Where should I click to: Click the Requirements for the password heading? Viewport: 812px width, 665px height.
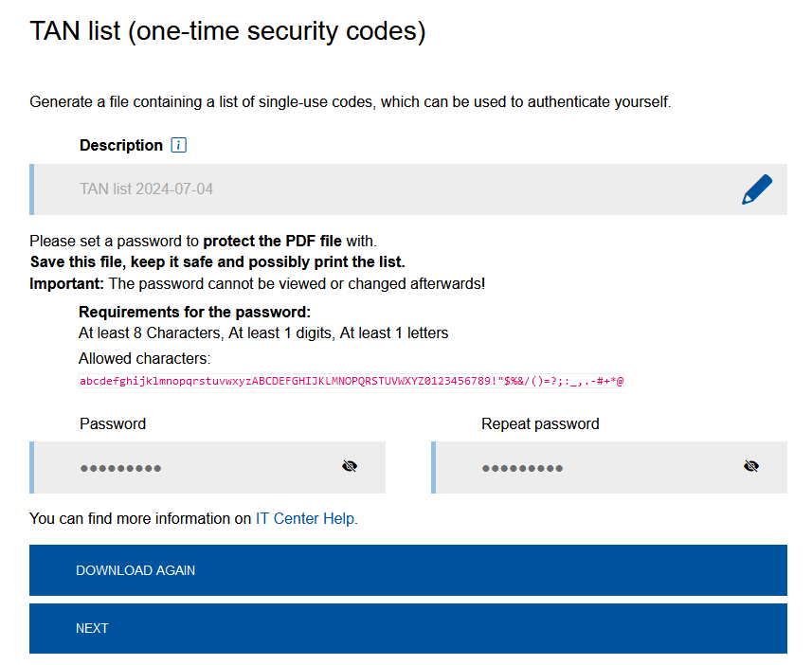click(194, 312)
